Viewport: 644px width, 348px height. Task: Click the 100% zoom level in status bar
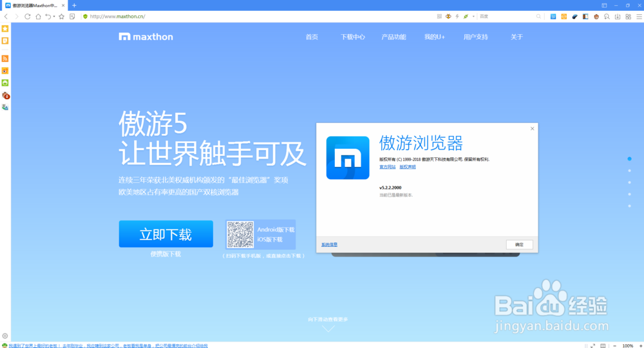coord(627,346)
